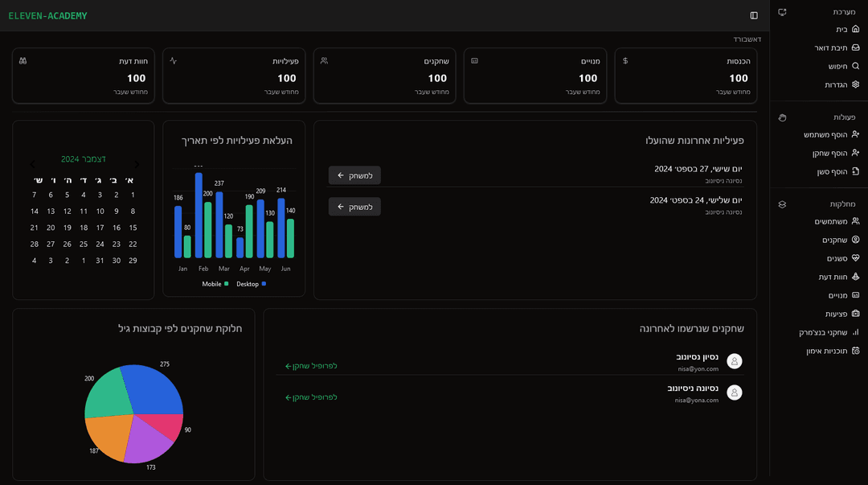Click the right arrow in calendar header

click(x=137, y=164)
